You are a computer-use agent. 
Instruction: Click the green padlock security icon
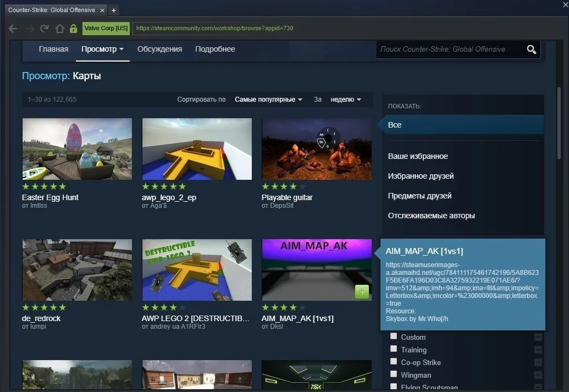pyautogui.click(x=73, y=28)
